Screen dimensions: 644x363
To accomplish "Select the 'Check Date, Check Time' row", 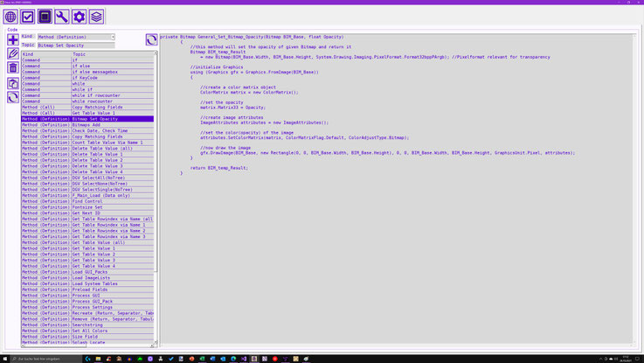I will click(87, 130).
